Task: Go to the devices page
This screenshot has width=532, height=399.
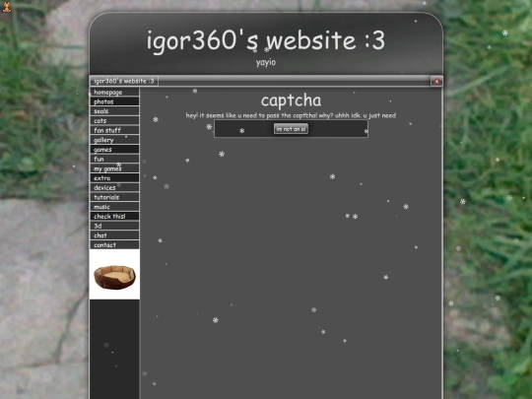Action: coord(114,187)
